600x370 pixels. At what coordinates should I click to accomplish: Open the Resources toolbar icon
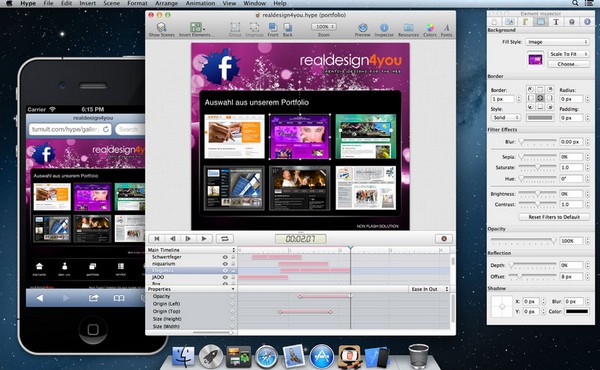click(x=408, y=29)
